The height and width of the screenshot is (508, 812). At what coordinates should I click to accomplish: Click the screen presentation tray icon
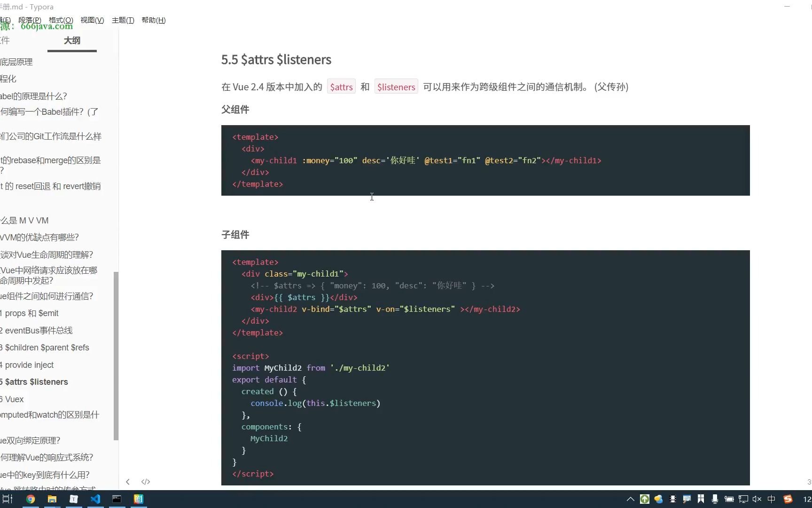coord(687,499)
